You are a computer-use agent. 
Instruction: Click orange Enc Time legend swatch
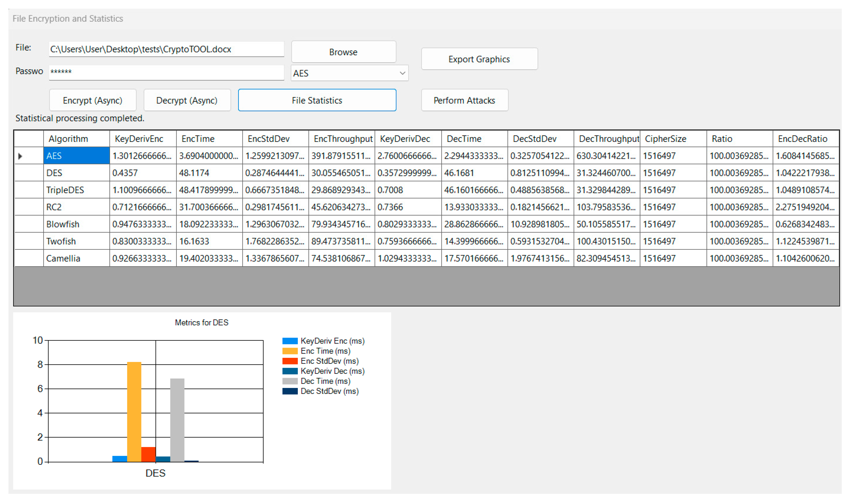pos(290,351)
